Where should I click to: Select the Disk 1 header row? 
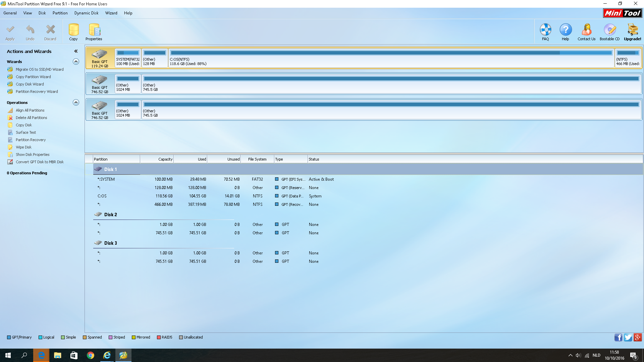coord(368,169)
